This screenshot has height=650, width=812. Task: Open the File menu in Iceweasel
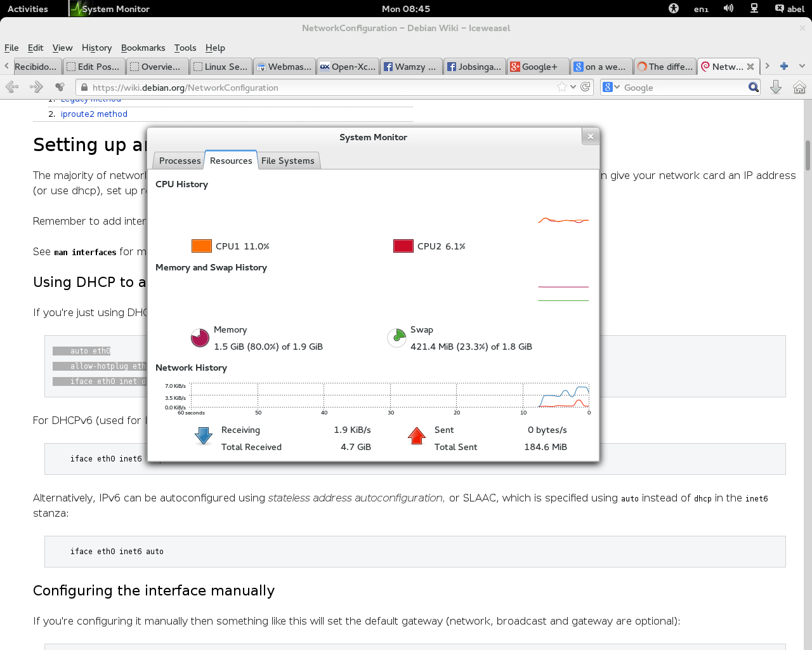[x=11, y=48]
